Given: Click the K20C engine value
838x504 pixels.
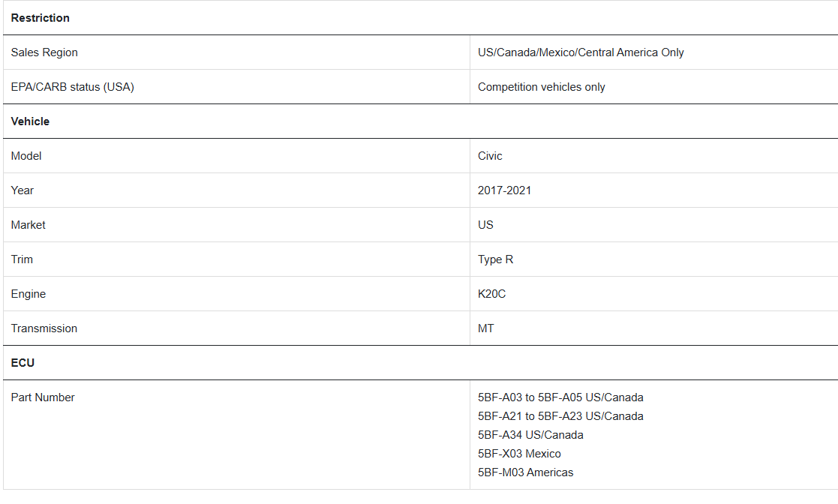Looking at the screenshot, I should tap(491, 293).
